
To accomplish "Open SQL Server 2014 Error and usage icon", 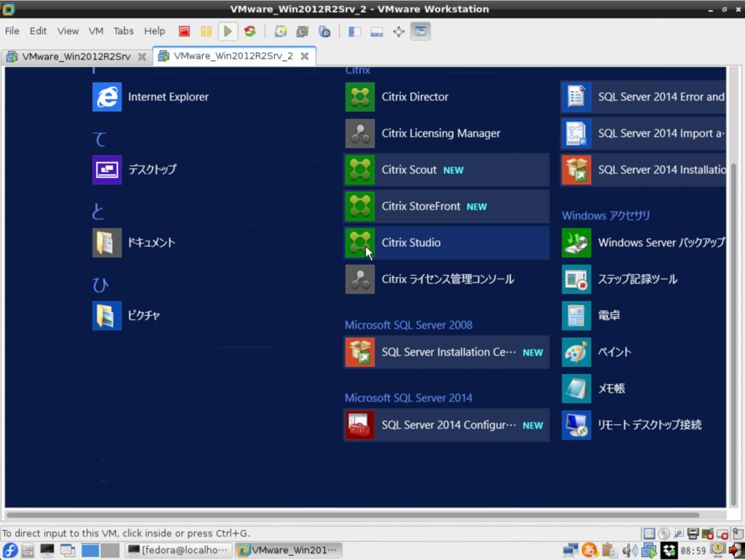I will point(576,97).
